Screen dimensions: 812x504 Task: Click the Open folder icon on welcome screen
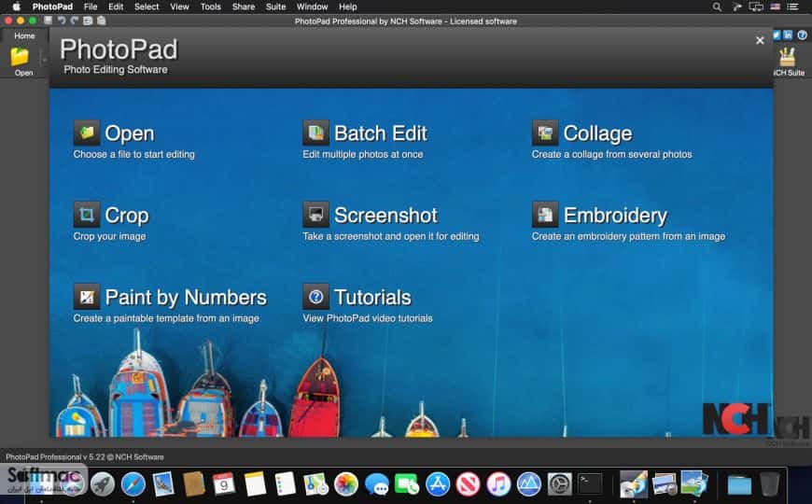(87, 133)
